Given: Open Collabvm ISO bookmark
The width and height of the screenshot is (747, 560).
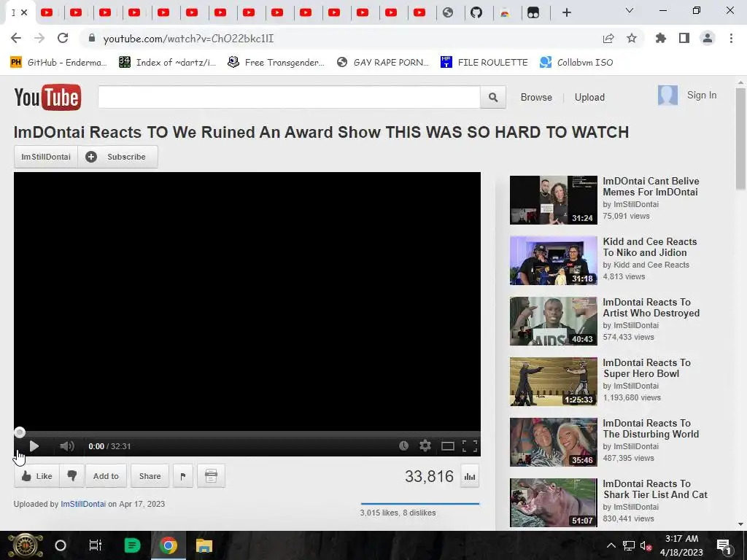Looking at the screenshot, I should (x=576, y=63).
